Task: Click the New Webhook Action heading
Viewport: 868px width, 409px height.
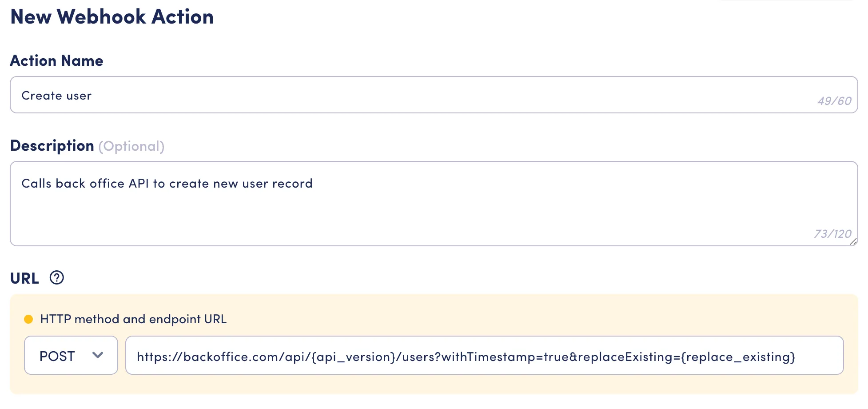Action: pyautogui.click(x=112, y=17)
